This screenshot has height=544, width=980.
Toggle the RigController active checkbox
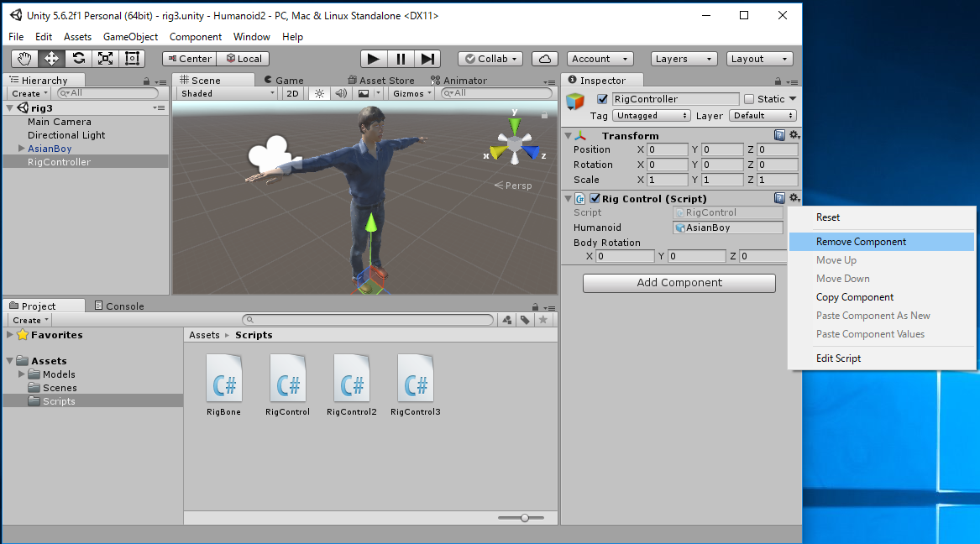tap(602, 99)
